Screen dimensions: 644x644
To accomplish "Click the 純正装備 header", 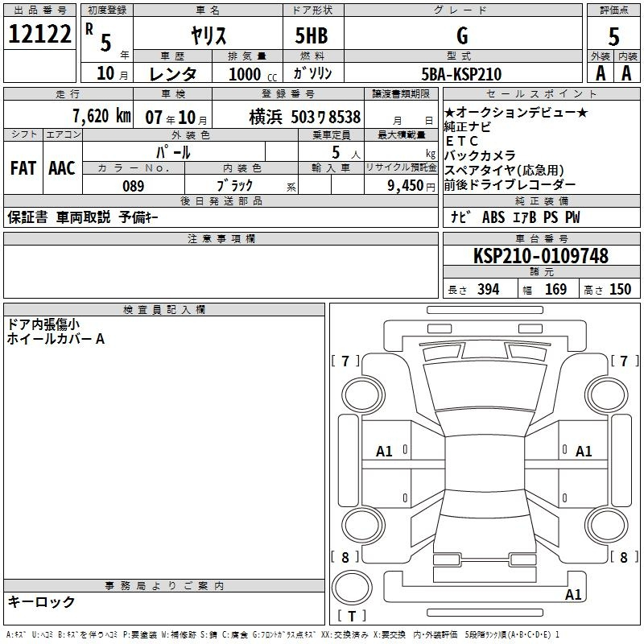I will pyautogui.click(x=542, y=200).
